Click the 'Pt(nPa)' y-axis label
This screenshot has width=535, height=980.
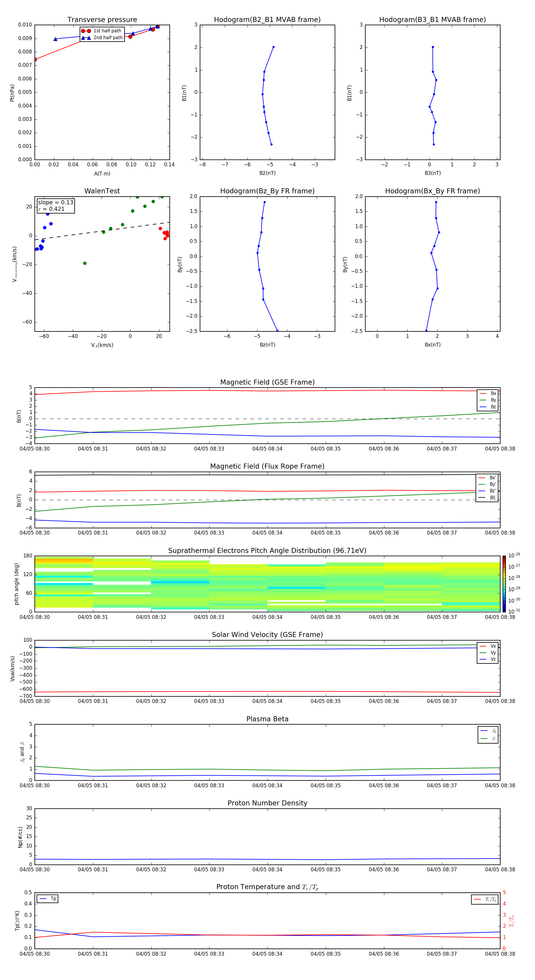(x=12, y=93)
